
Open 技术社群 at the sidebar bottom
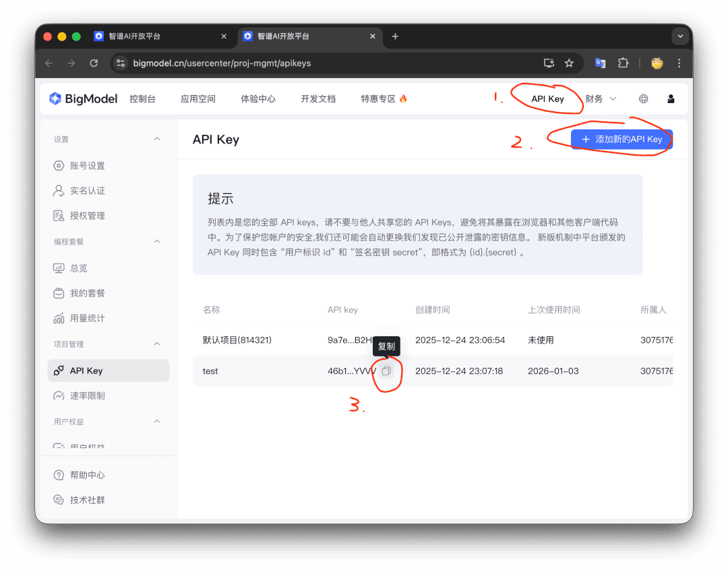[59, 499]
